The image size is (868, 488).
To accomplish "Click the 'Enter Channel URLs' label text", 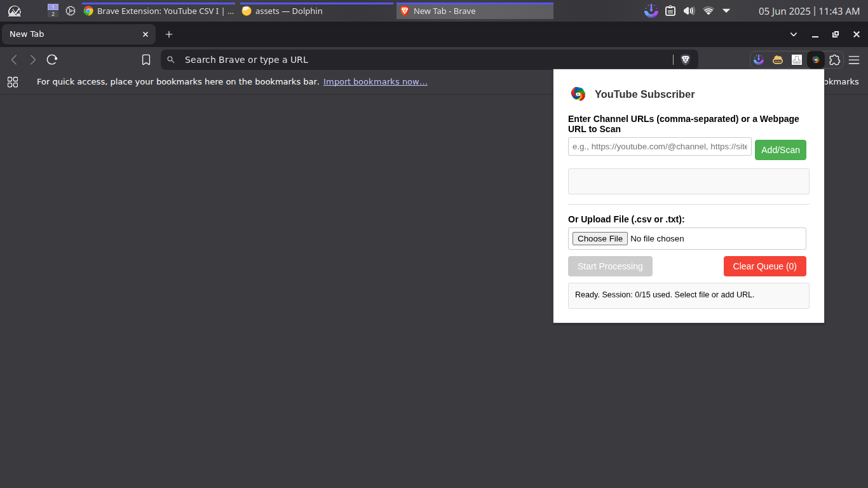I will [684, 124].
